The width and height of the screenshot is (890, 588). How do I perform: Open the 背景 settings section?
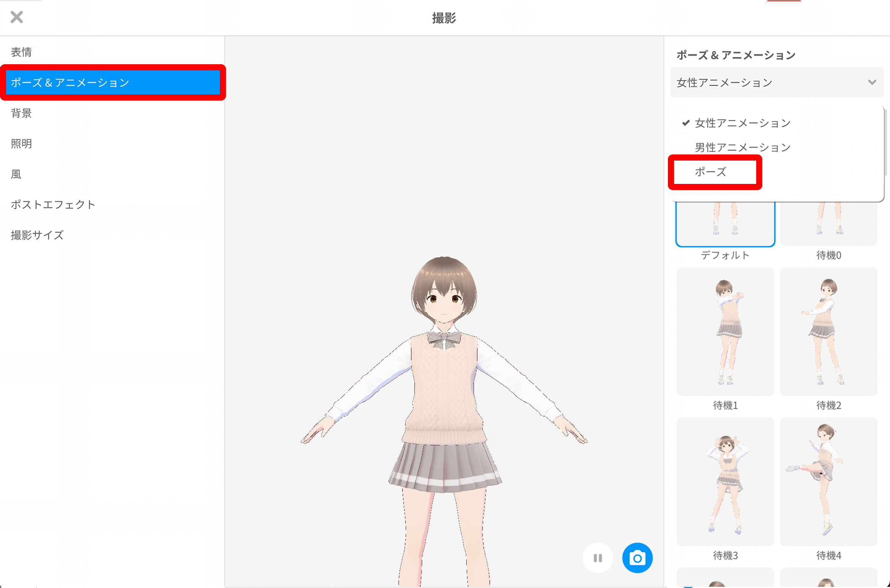[21, 113]
